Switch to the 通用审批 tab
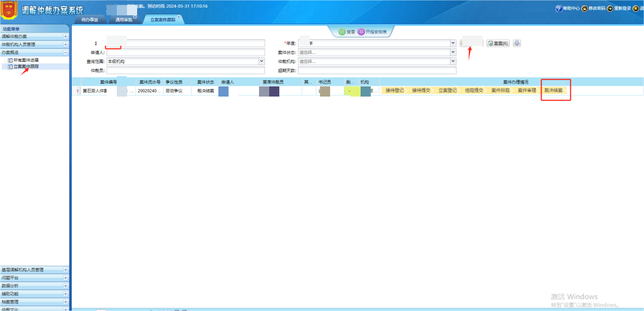The image size is (644, 311). click(123, 20)
